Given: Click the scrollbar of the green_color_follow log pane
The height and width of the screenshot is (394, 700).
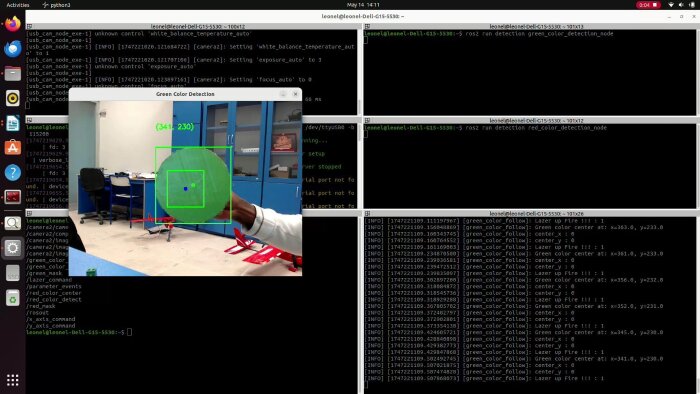Looking at the screenshot, I should point(697,305).
